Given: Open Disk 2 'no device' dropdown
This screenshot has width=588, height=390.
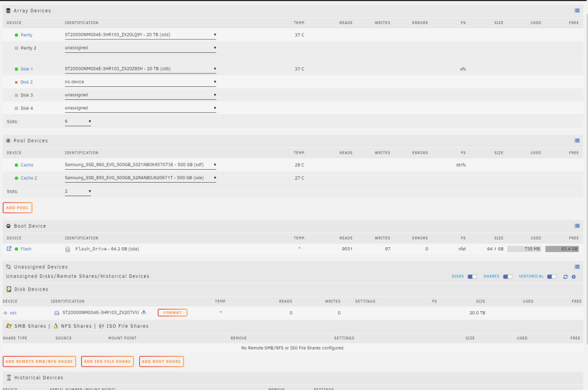Looking at the screenshot, I should coord(141,82).
